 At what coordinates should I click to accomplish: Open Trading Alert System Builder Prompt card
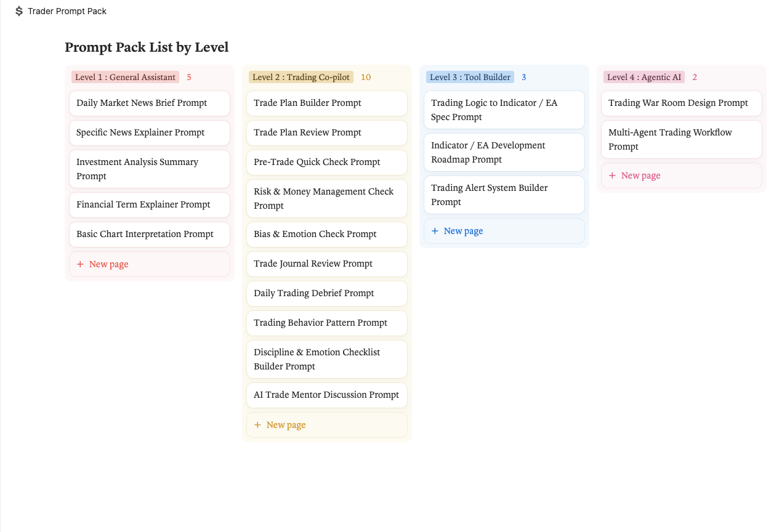(504, 195)
